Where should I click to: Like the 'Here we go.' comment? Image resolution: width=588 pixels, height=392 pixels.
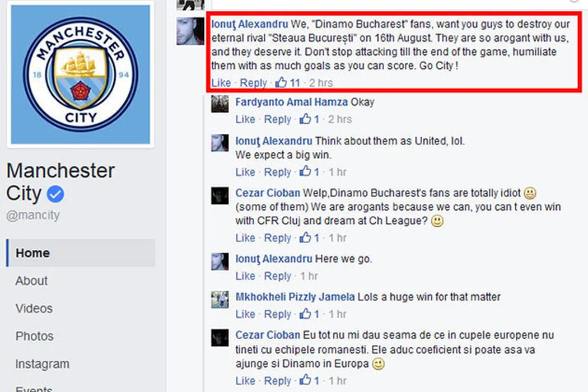(x=245, y=276)
